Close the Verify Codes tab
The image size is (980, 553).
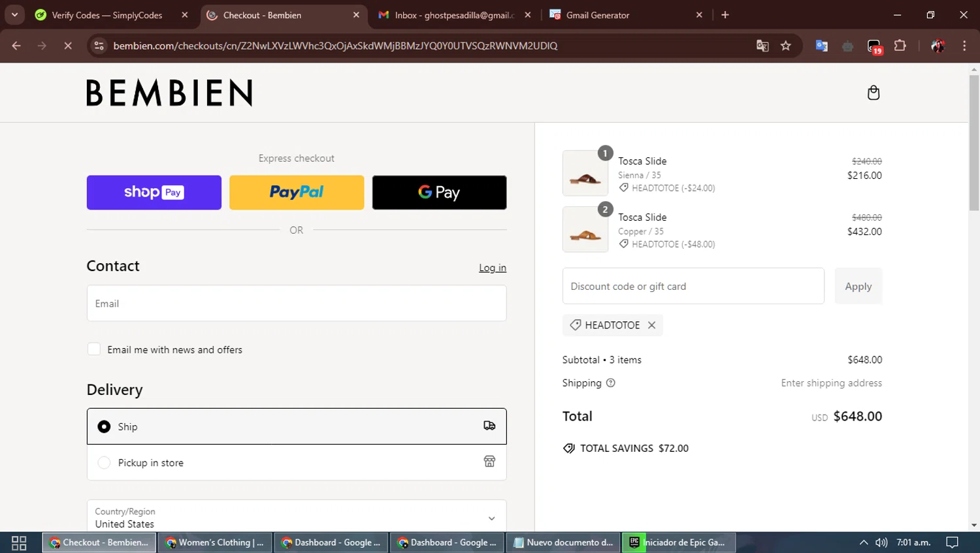click(x=185, y=15)
